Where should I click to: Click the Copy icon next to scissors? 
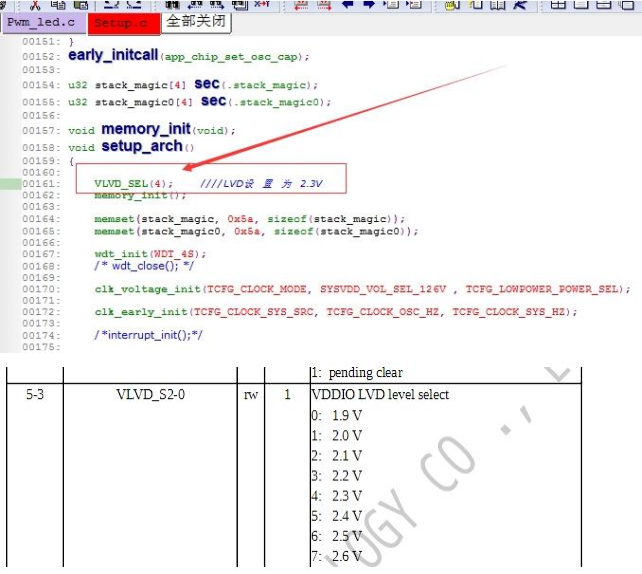(58, 5)
